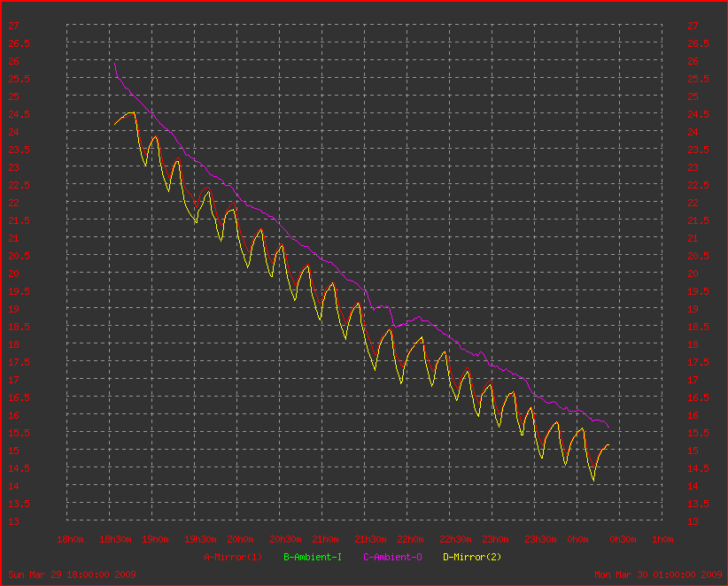Click the left axis value 20.5
The height and width of the screenshot is (586, 728).
19,256
